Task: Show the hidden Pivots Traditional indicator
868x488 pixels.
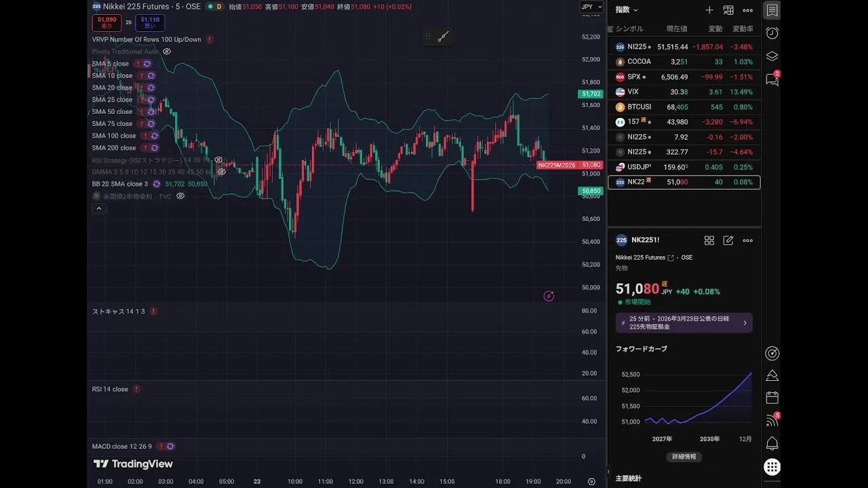Action: (167, 52)
